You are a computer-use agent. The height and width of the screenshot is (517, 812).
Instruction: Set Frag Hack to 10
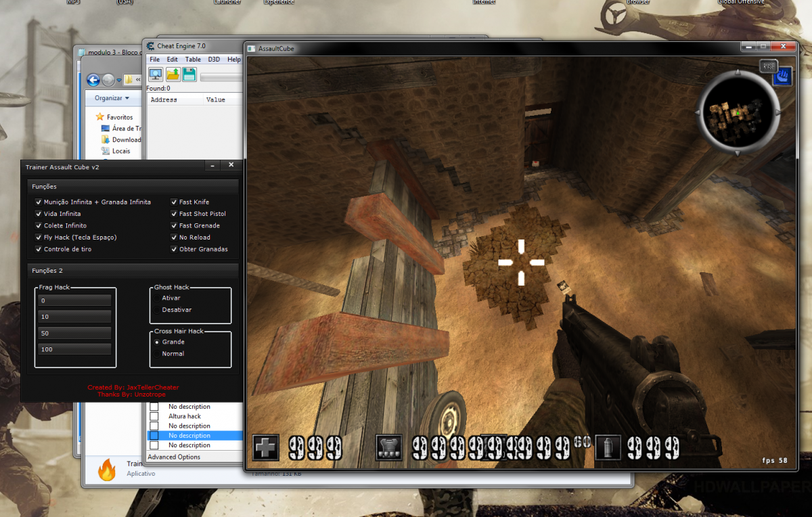click(x=74, y=317)
